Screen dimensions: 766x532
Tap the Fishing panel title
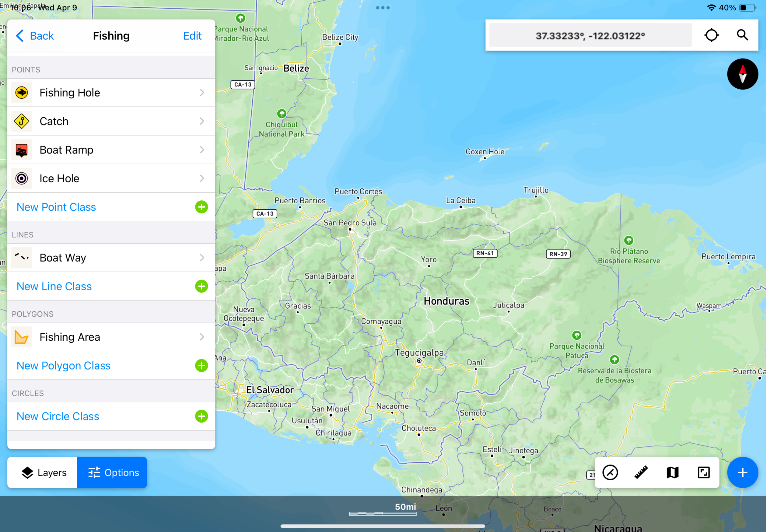[111, 36]
